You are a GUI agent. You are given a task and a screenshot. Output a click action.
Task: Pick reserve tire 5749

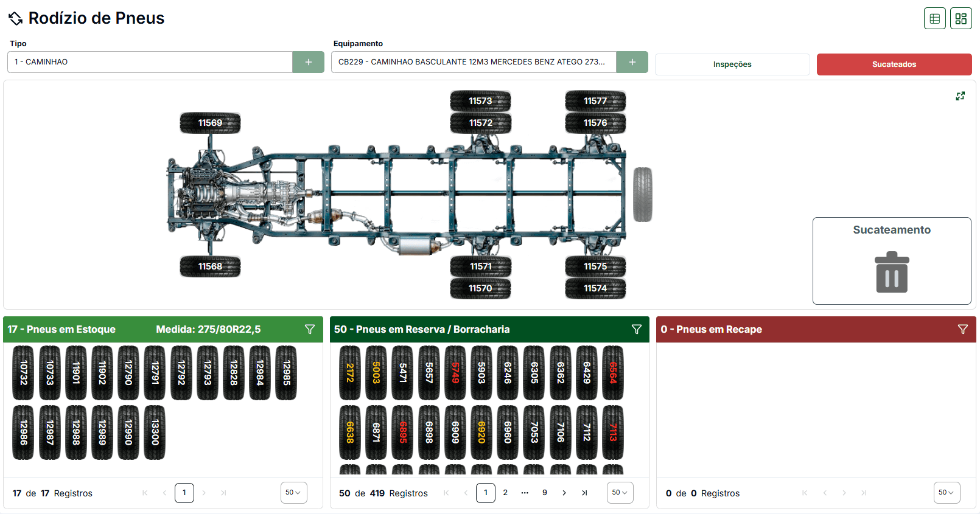pyautogui.click(x=455, y=373)
